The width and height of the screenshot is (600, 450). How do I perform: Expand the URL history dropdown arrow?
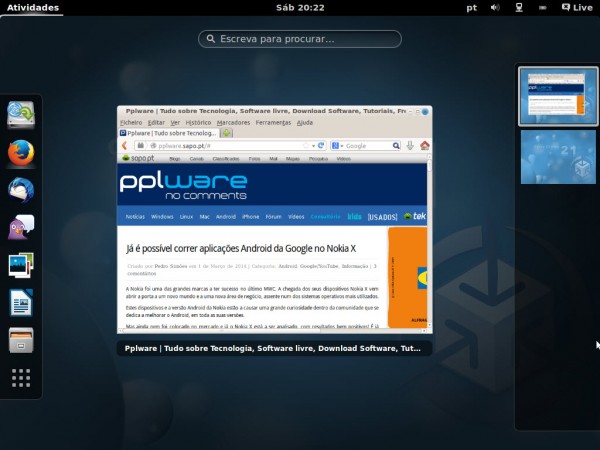point(313,146)
